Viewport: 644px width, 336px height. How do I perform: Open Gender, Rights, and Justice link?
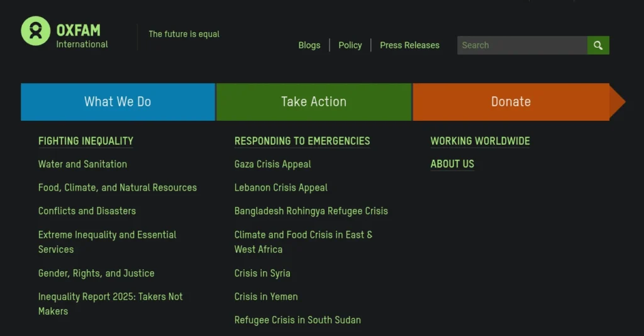96,273
